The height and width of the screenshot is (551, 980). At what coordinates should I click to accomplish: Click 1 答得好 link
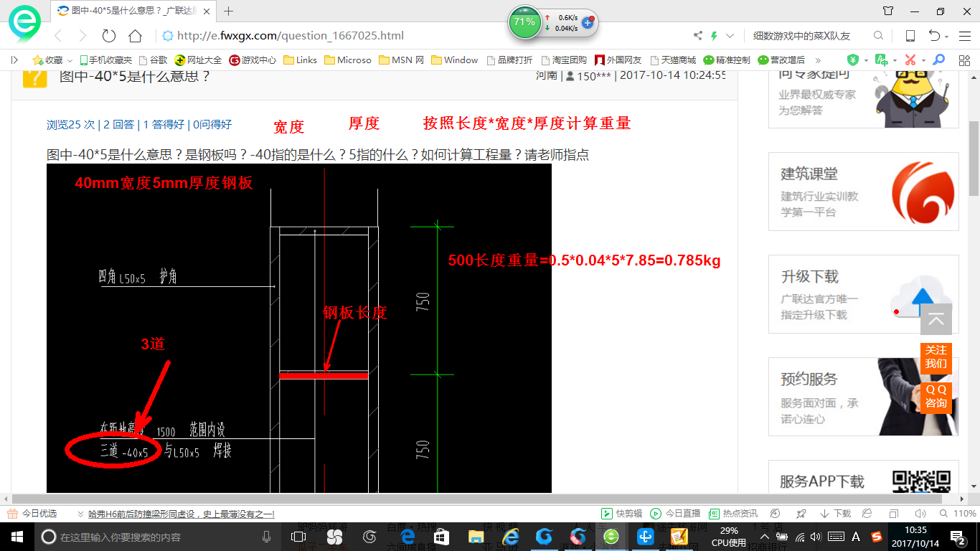[x=164, y=124]
